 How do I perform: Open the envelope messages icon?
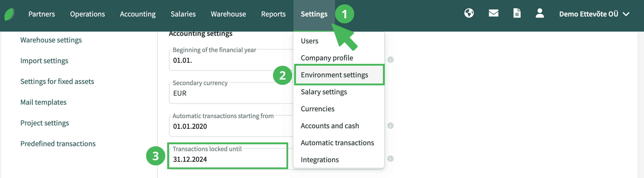click(x=493, y=13)
